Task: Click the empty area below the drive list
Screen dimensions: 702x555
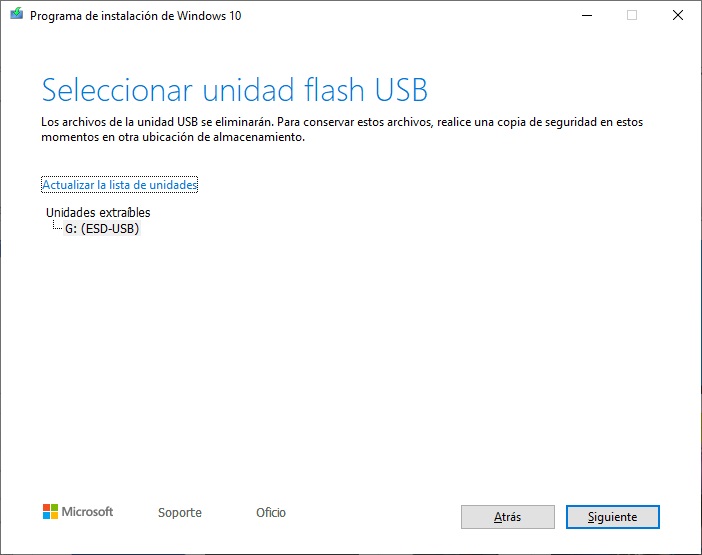Action: pos(349,358)
